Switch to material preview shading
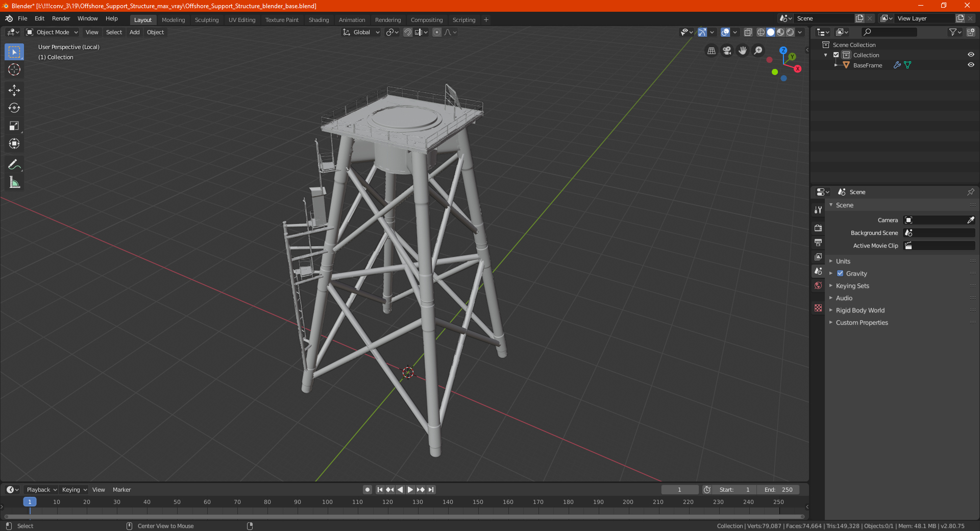Viewport: 980px width, 531px height. pyautogui.click(x=780, y=32)
